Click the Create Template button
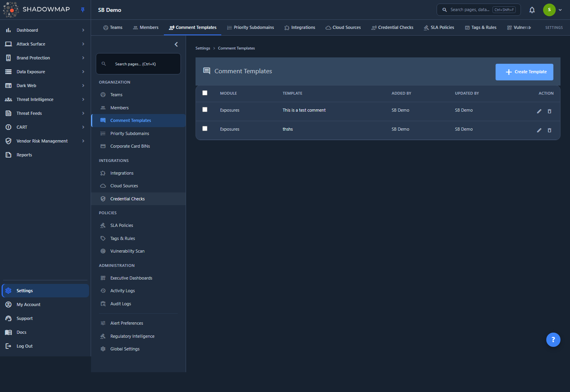The width and height of the screenshot is (570, 392). click(x=524, y=72)
